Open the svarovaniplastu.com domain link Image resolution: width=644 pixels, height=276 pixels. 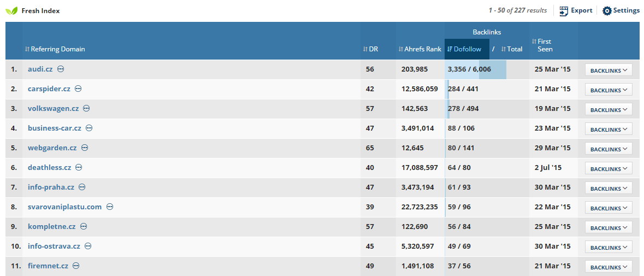pyautogui.click(x=65, y=207)
